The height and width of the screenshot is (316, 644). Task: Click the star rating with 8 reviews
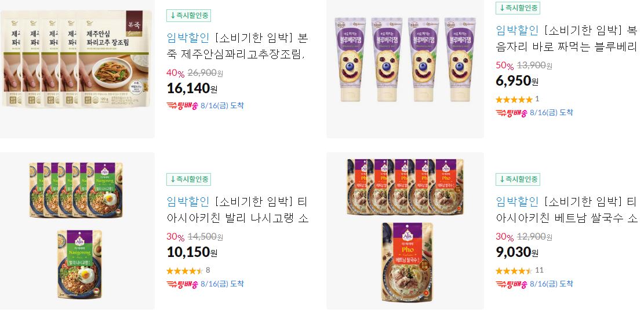point(185,270)
